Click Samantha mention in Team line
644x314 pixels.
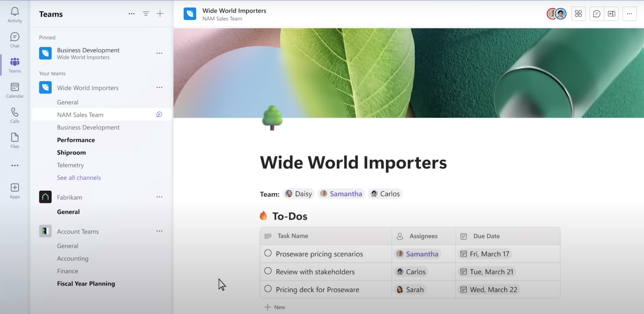341,194
